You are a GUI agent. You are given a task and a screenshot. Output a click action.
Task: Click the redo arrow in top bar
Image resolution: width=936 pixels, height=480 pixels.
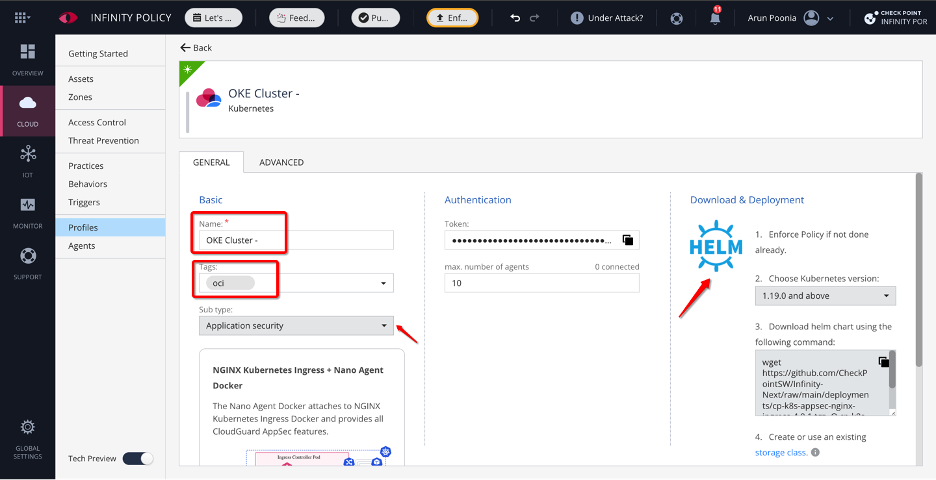[x=534, y=18]
